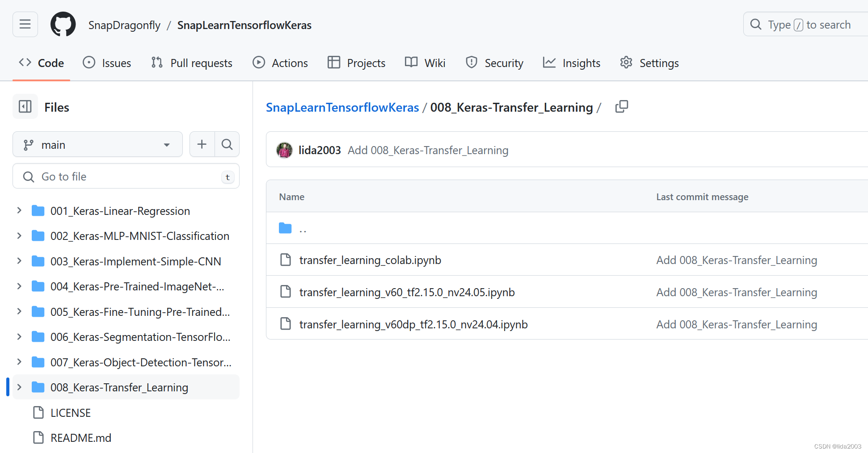Open the Issues tab
Screen dimensions: 868x453
click(107, 63)
